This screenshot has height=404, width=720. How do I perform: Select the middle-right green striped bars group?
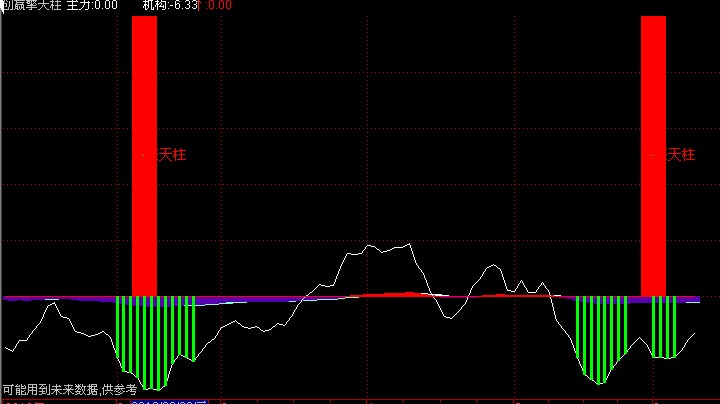tap(601, 335)
